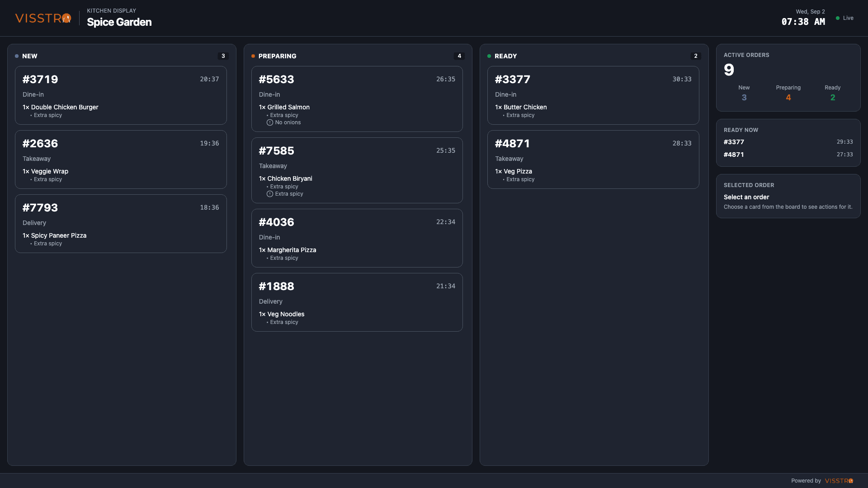Open ready order #4871 Veg Pizza card
The image size is (868, 488).
click(593, 160)
